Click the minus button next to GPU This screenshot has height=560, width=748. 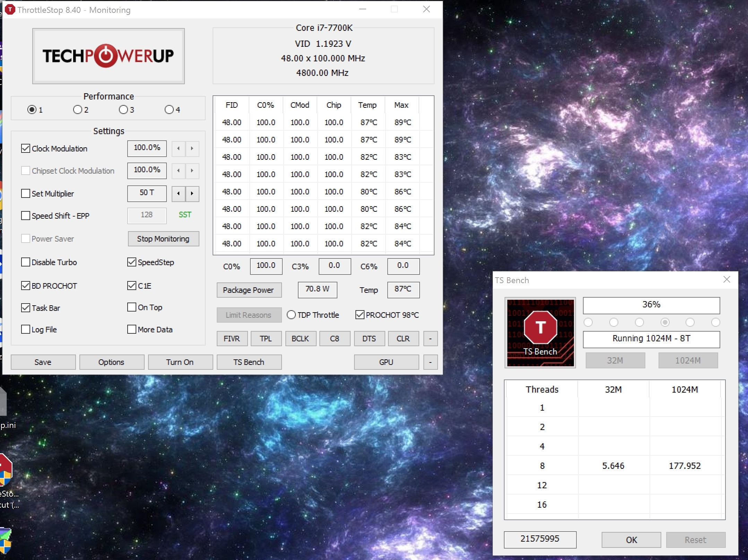coord(430,362)
